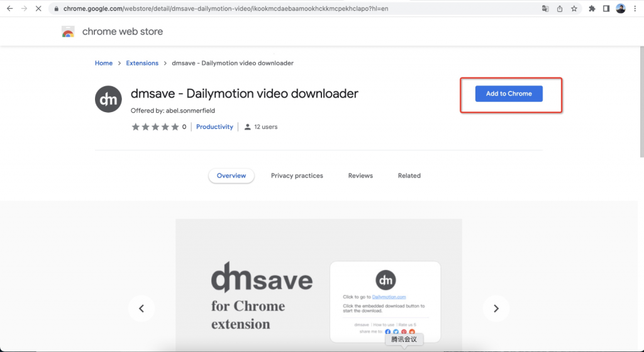Open the Extensions puzzle icon

592,9
